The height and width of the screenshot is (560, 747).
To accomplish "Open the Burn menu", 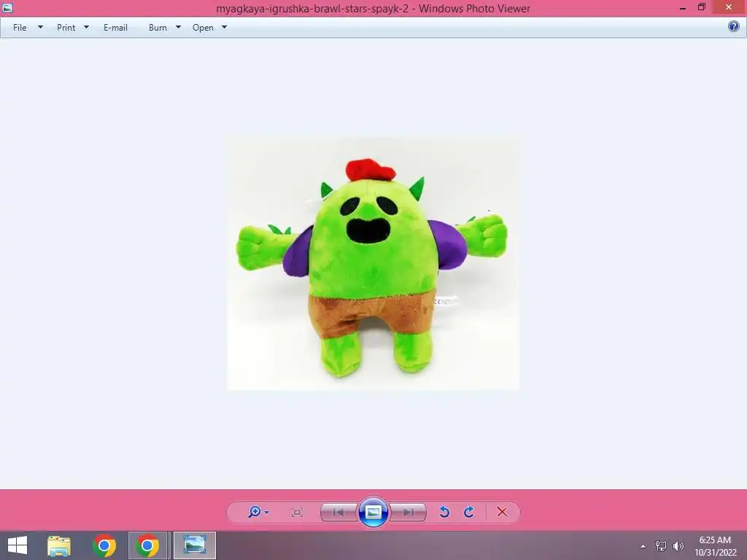I will click(158, 28).
